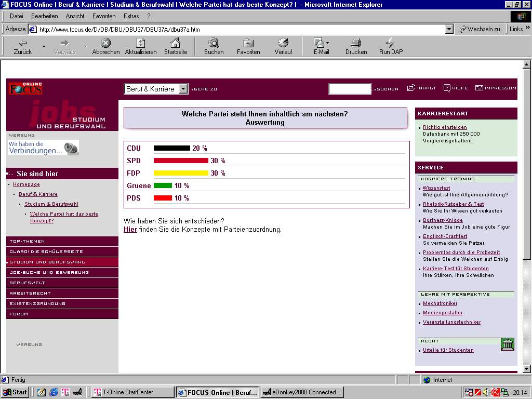The image size is (532, 399).
Task: Open the Rhetorik-Ratgeber & Test link
Action: pos(453,204)
